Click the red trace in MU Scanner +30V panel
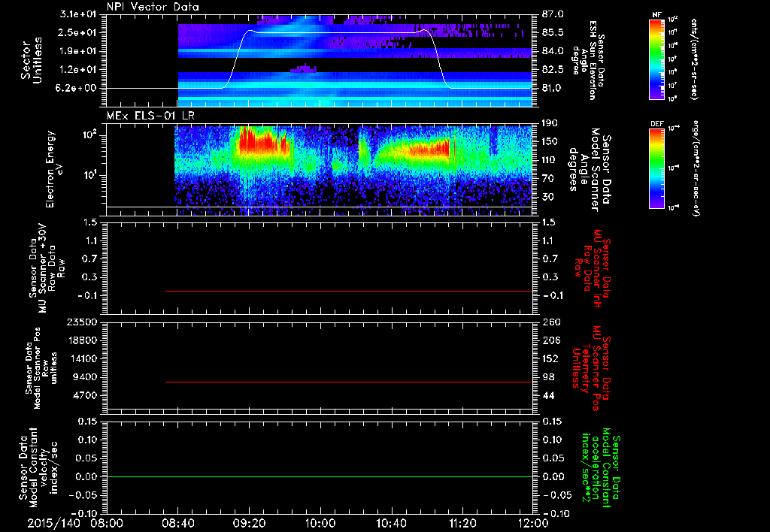770x532 pixels. (x=349, y=291)
